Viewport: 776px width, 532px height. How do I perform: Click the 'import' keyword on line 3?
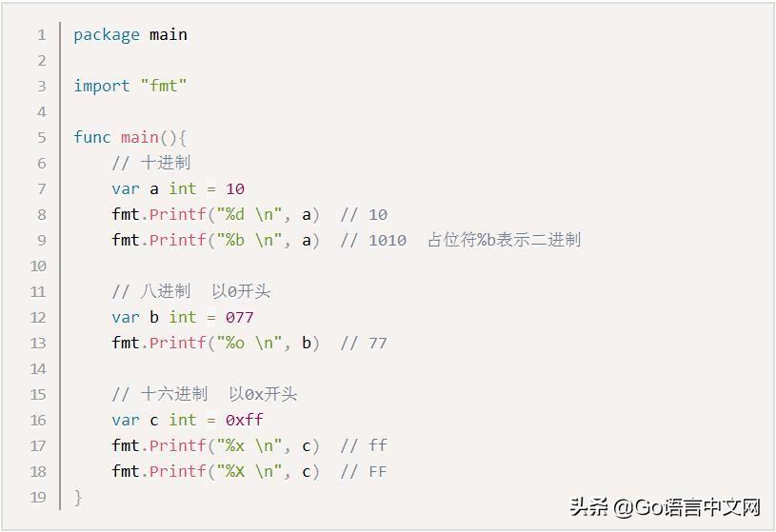pos(102,87)
